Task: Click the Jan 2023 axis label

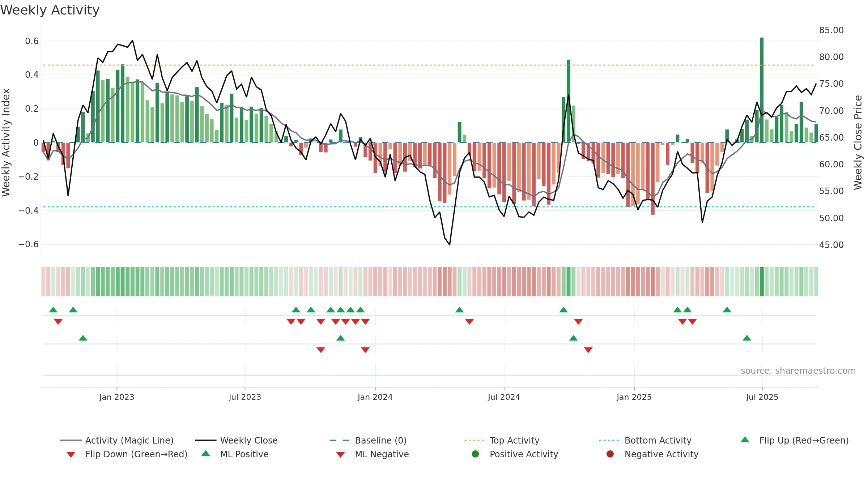Action: 117,397
